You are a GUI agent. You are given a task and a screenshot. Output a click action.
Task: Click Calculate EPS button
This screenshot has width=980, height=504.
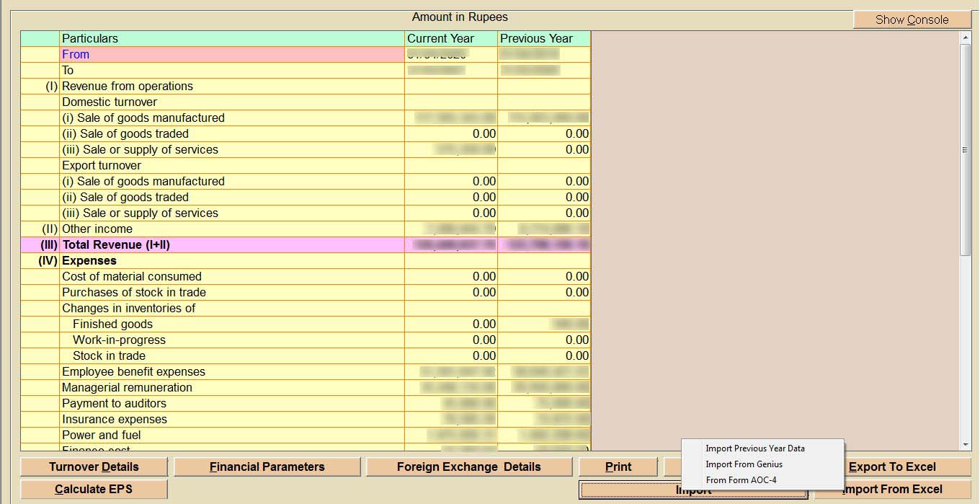point(94,489)
